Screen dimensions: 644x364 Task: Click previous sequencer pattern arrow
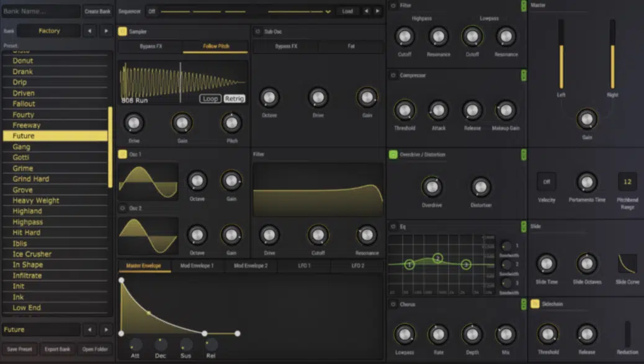coord(366,11)
